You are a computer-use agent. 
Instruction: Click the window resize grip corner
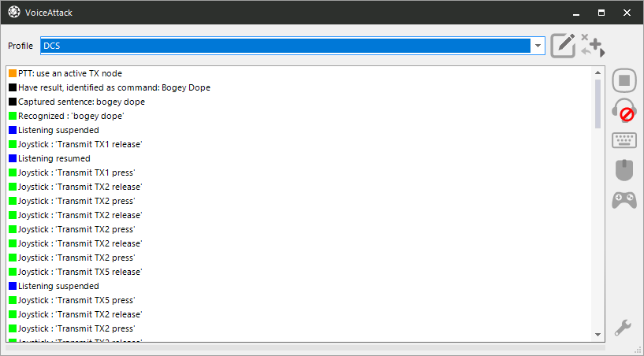(638, 350)
